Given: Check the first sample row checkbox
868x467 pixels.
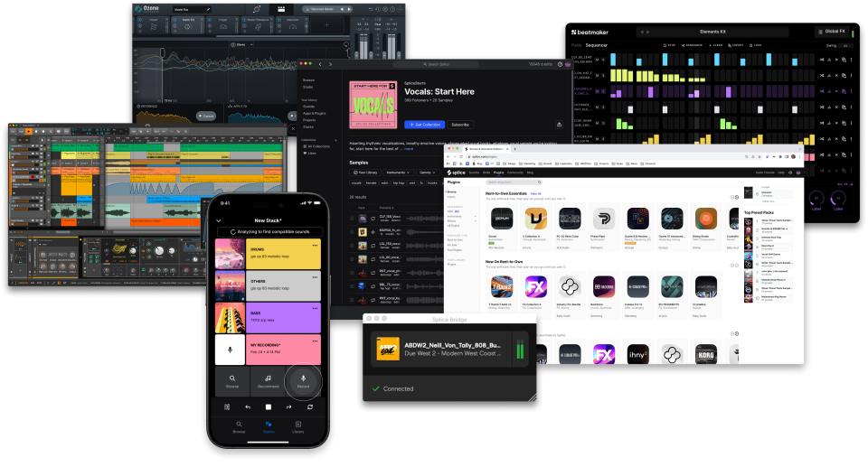Looking at the screenshot, I should coord(352,218).
